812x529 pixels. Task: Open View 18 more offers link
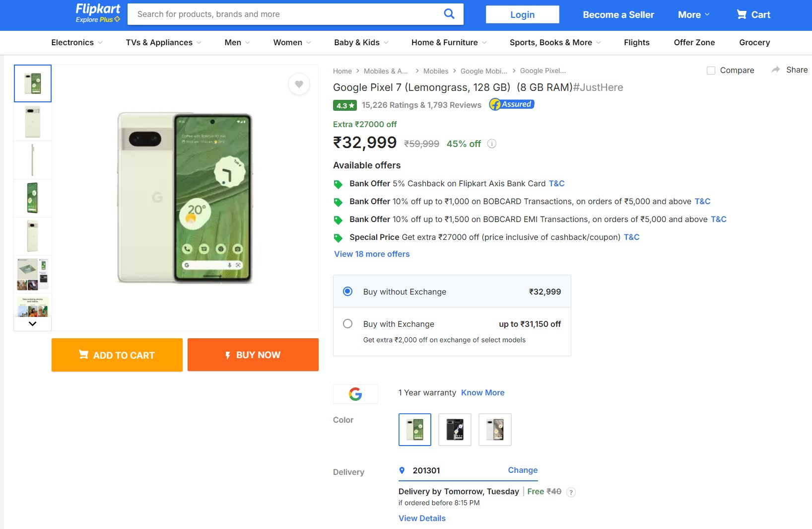point(372,254)
